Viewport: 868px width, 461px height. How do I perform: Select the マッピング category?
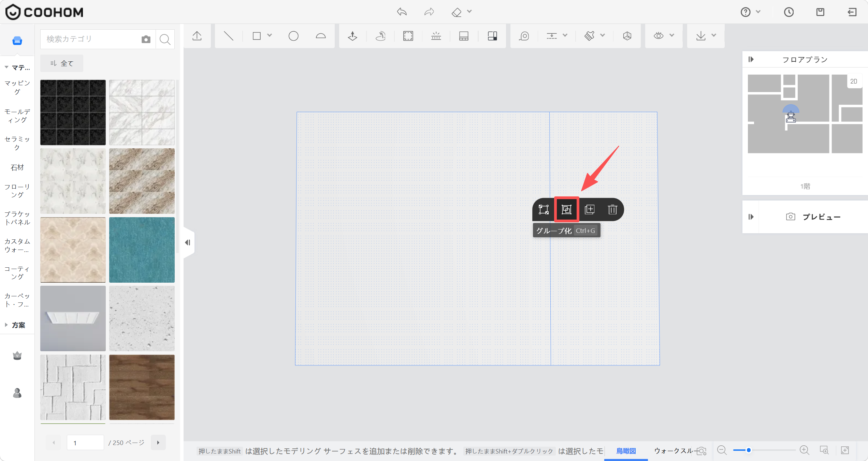[17, 87]
